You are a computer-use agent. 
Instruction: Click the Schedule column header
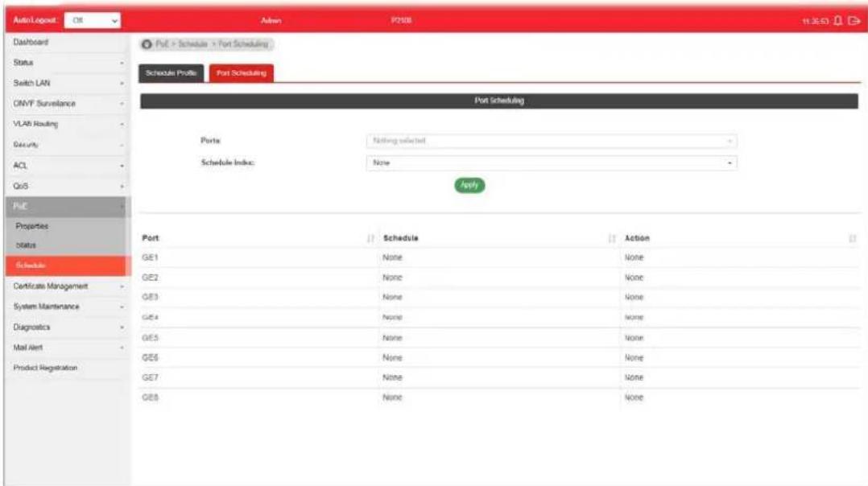(x=401, y=238)
